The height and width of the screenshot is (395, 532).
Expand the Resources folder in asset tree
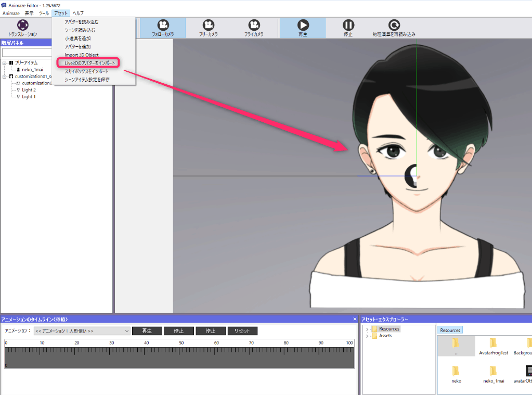[367, 329]
